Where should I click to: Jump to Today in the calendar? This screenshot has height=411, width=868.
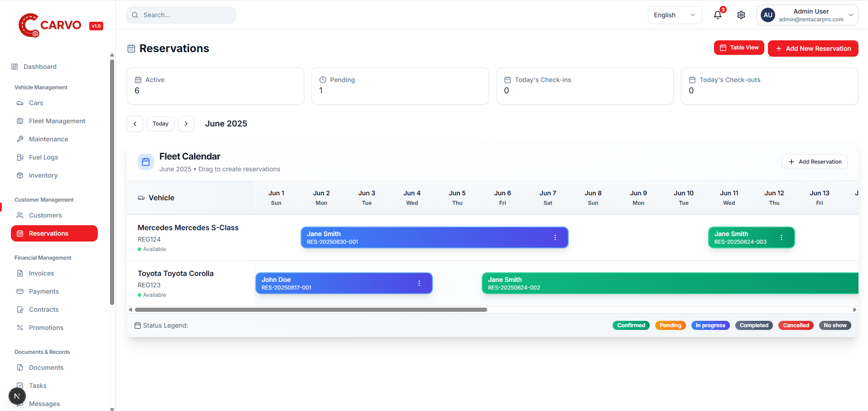[160, 124]
